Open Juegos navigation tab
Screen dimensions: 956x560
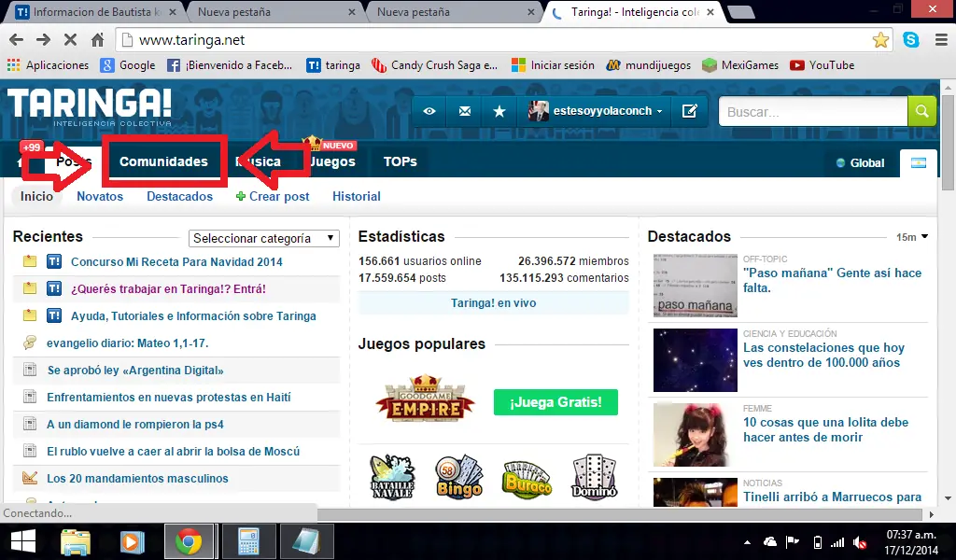coord(332,161)
